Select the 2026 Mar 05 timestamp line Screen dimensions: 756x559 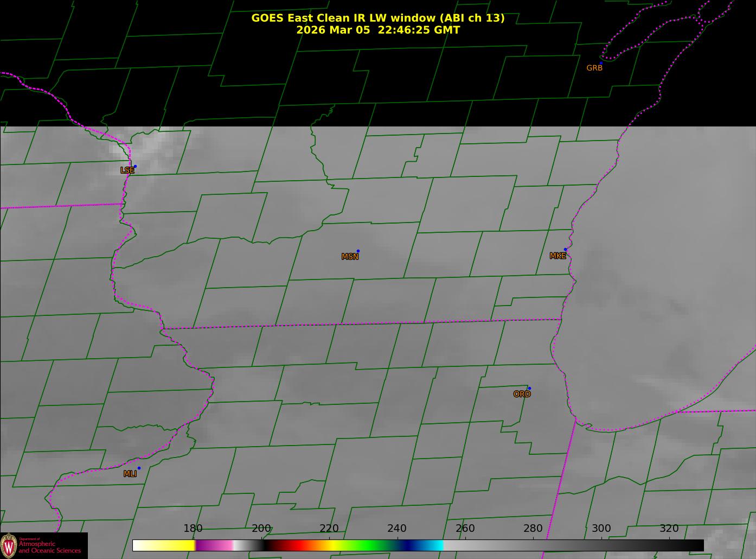(377, 30)
